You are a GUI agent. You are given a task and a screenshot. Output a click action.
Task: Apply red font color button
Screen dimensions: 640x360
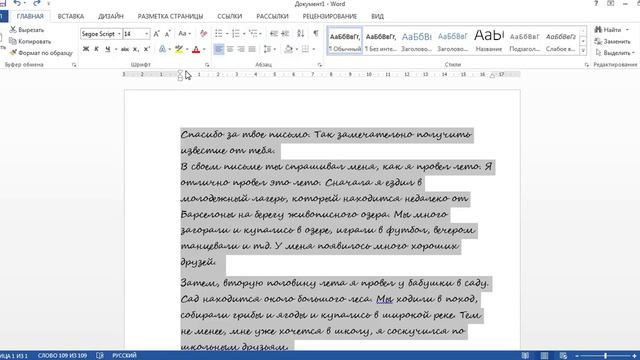(x=196, y=49)
